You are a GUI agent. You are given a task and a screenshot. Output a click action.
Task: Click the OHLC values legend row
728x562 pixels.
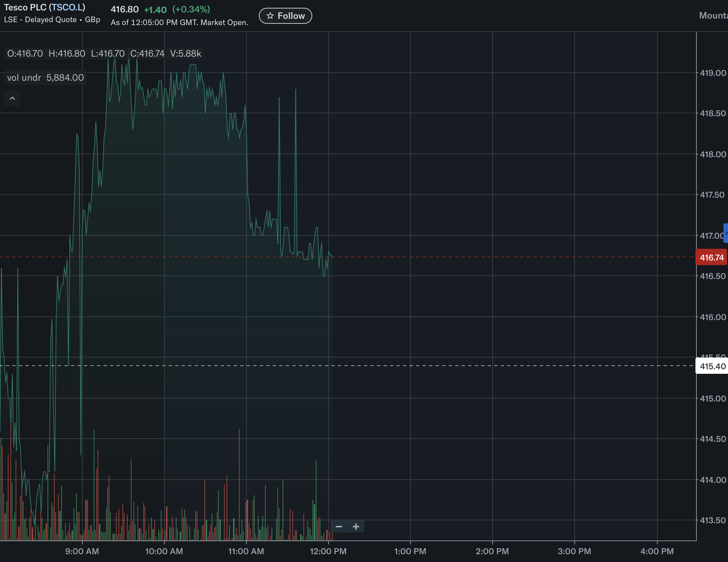coord(104,53)
